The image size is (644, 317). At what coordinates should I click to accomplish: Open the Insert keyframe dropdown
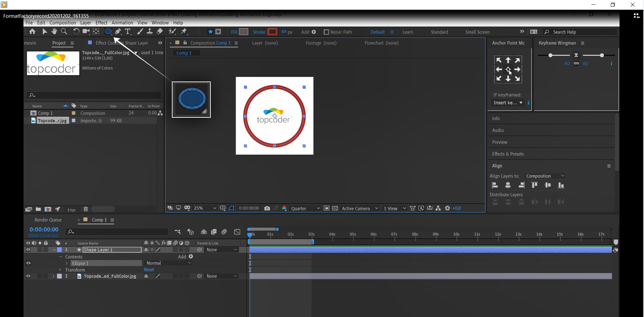[508, 103]
